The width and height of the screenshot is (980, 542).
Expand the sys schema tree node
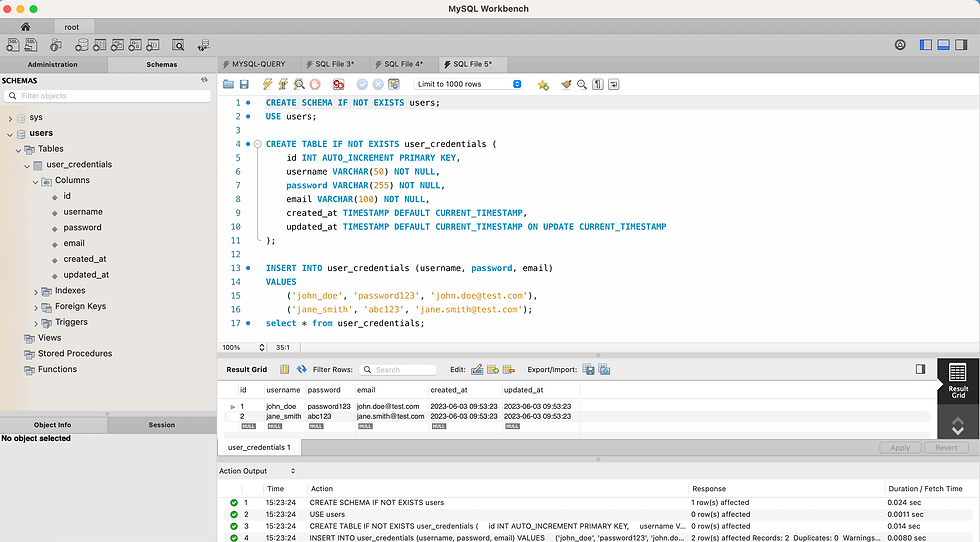click(10, 118)
